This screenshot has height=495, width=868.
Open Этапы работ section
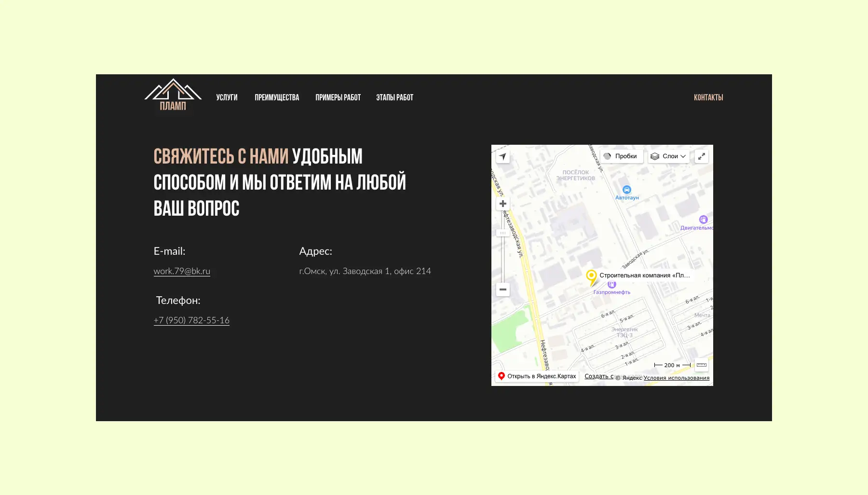[x=394, y=97]
